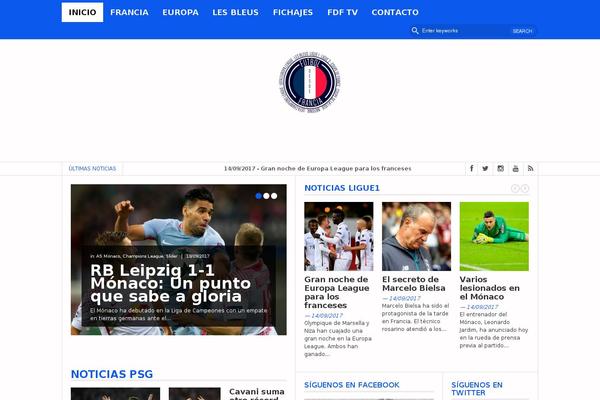
Task: Open the FRANCIA menu item
Action: pyautogui.click(x=129, y=12)
